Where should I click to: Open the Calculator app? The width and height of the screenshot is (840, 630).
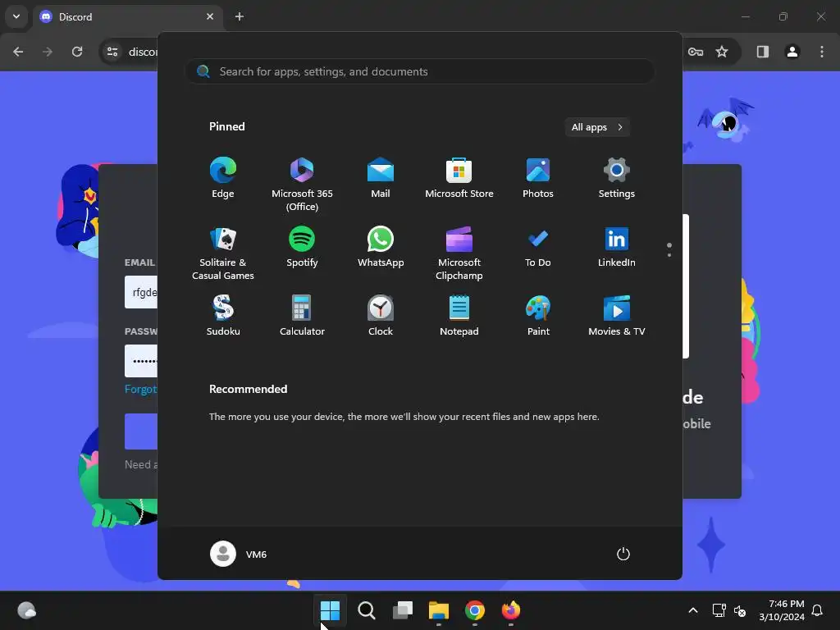302,316
